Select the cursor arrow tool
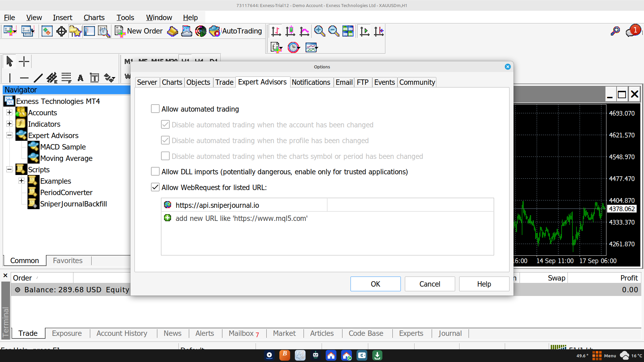 click(9, 61)
